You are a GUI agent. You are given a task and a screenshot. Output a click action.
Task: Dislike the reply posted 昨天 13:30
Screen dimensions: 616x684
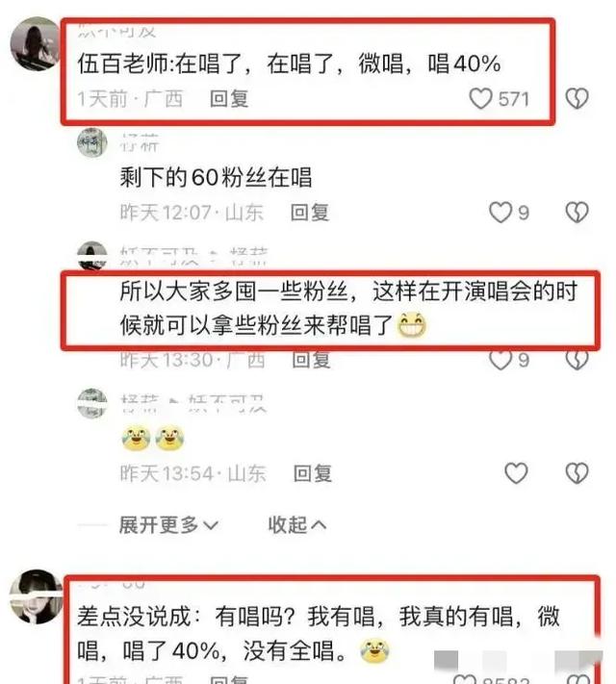[x=577, y=361]
